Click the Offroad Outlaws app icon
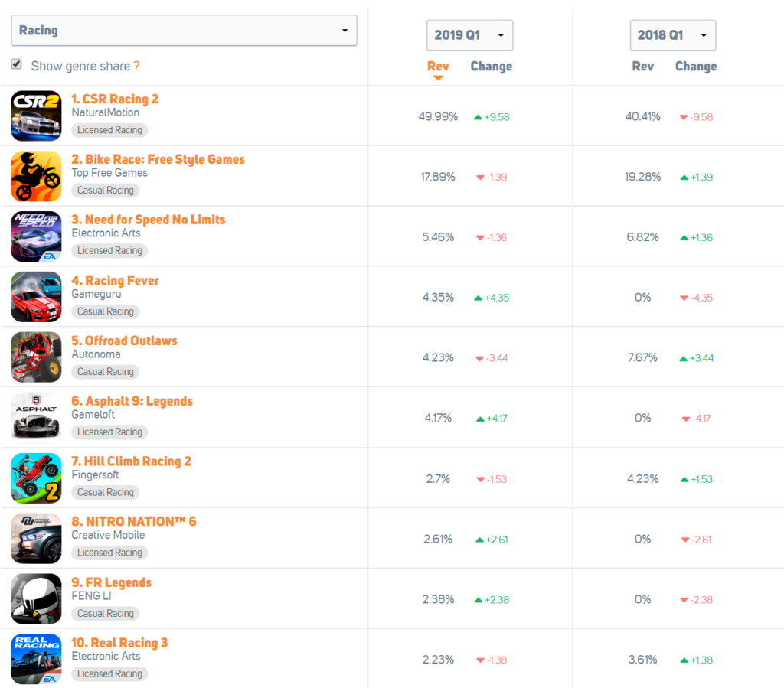Screen dimensions: 784x688 coord(35,356)
